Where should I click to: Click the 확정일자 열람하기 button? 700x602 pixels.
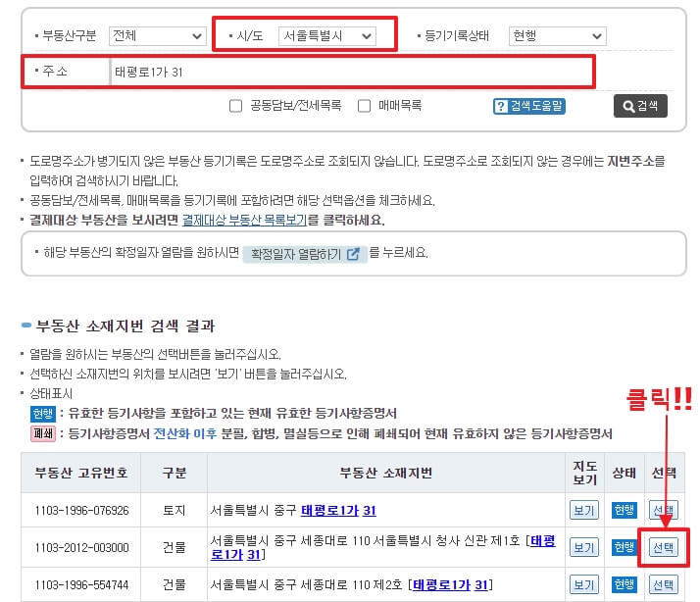click(305, 254)
